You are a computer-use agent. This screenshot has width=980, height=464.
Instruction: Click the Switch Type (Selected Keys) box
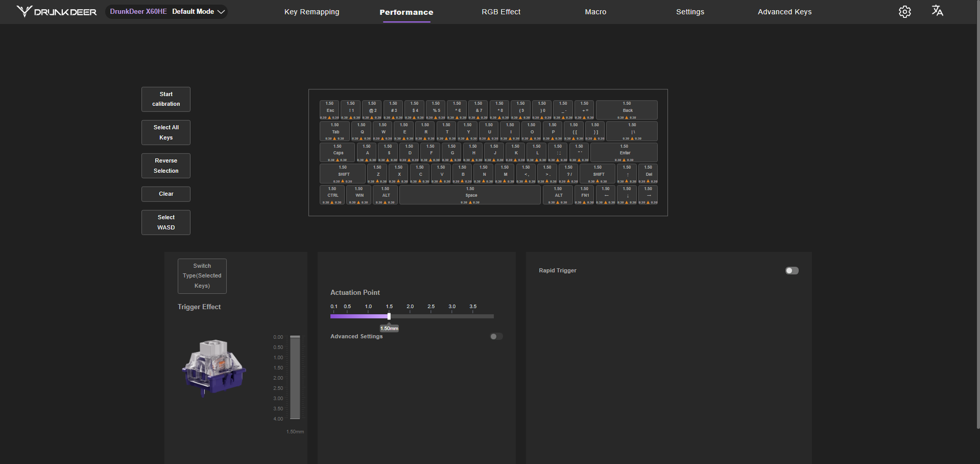coord(202,276)
